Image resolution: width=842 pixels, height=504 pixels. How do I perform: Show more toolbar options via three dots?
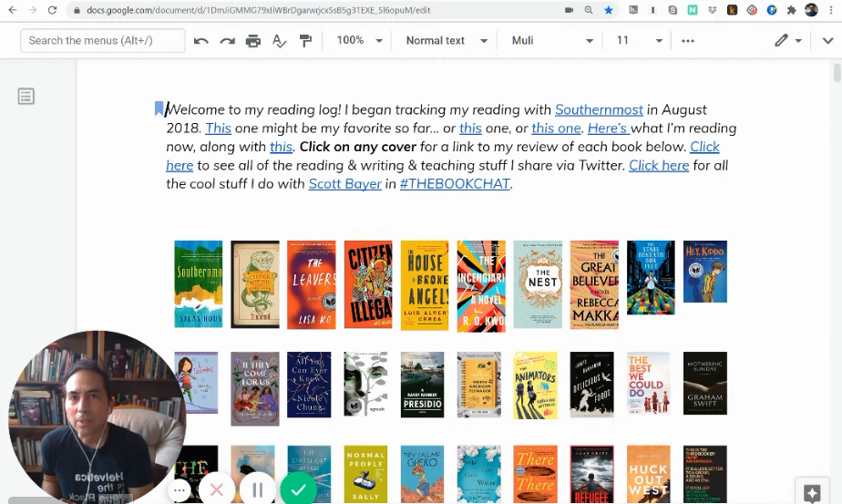(x=688, y=41)
